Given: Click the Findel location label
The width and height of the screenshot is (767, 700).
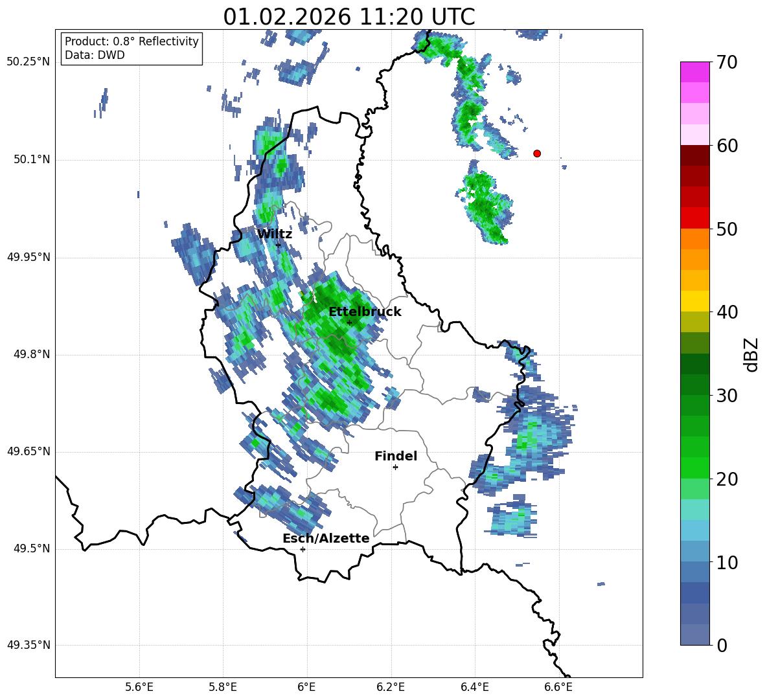Looking at the screenshot, I should (x=396, y=456).
